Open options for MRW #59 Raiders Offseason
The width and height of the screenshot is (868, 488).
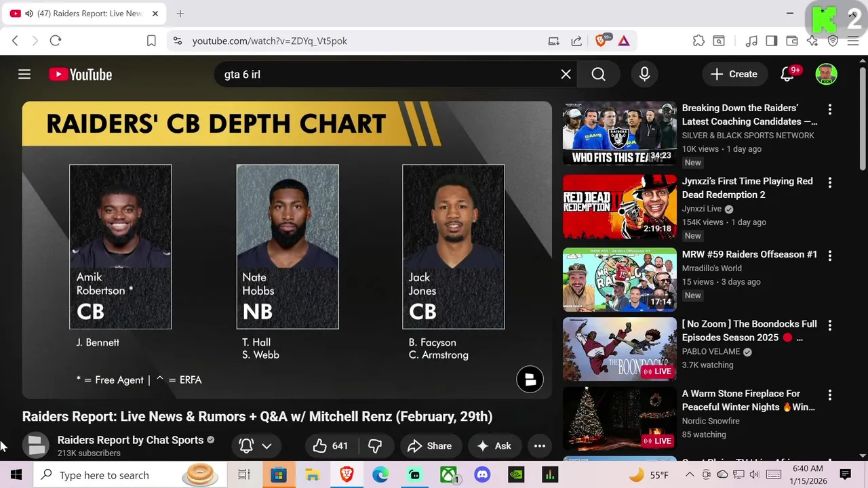point(829,256)
